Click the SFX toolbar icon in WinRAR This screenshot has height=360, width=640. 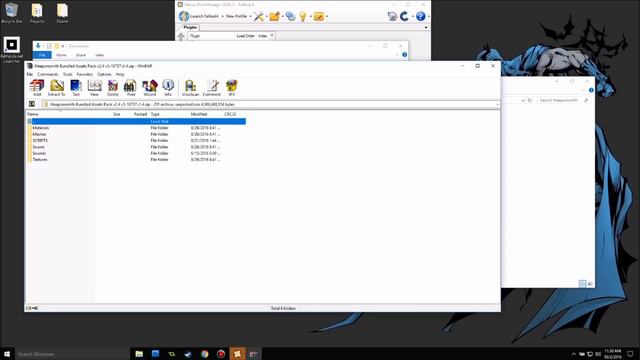pos(231,87)
